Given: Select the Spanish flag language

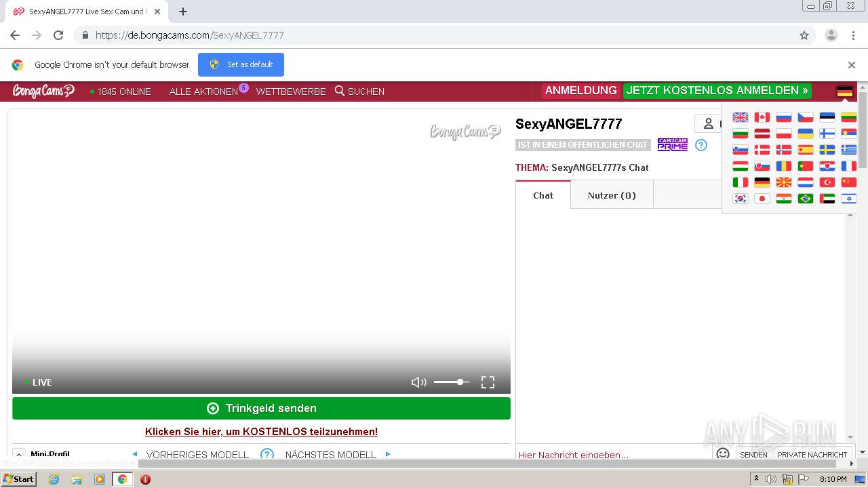Looking at the screenshot, I should pos(806,150).
